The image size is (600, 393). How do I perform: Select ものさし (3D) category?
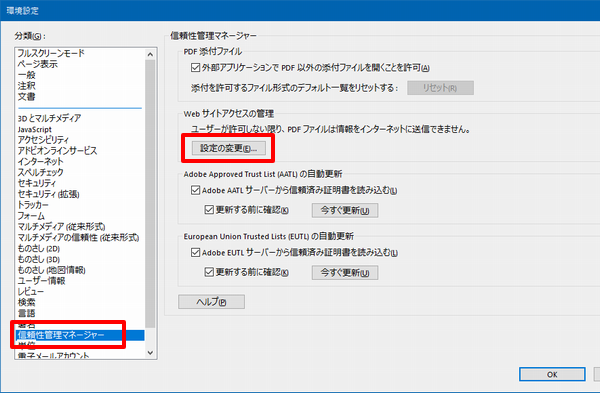(x=39, y=259)
